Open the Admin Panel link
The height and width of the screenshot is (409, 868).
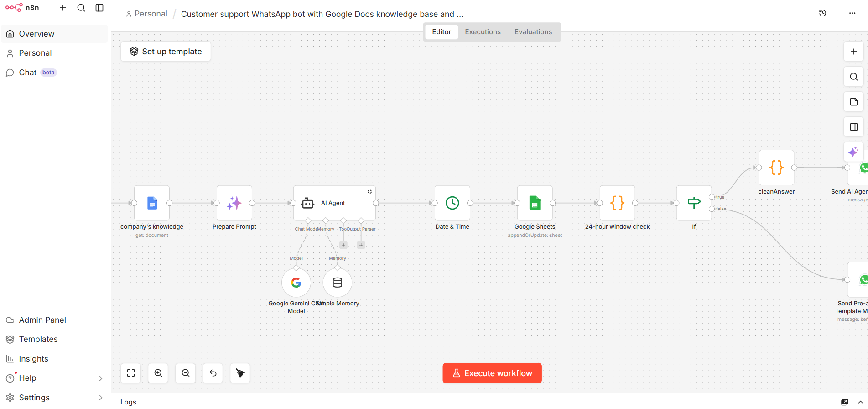point(54,320)
